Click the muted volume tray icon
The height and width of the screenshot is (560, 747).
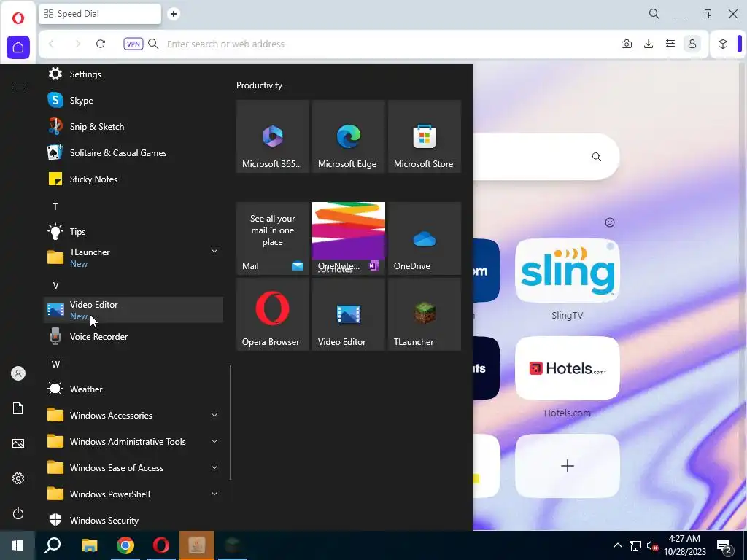click(651, 545)
